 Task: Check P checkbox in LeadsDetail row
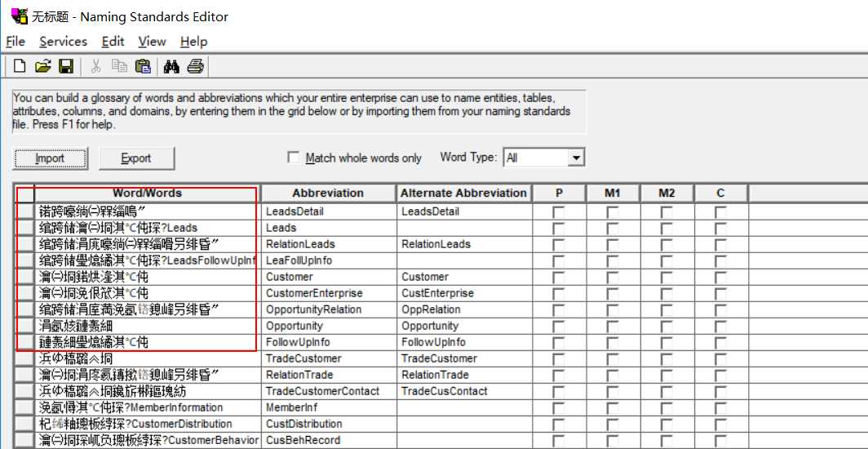point(559,212)
